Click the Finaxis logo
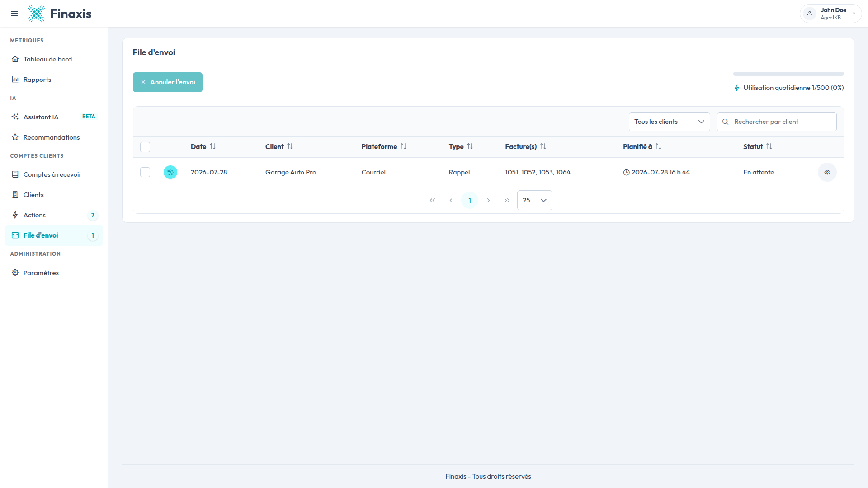868x488 pixels. 60,14
